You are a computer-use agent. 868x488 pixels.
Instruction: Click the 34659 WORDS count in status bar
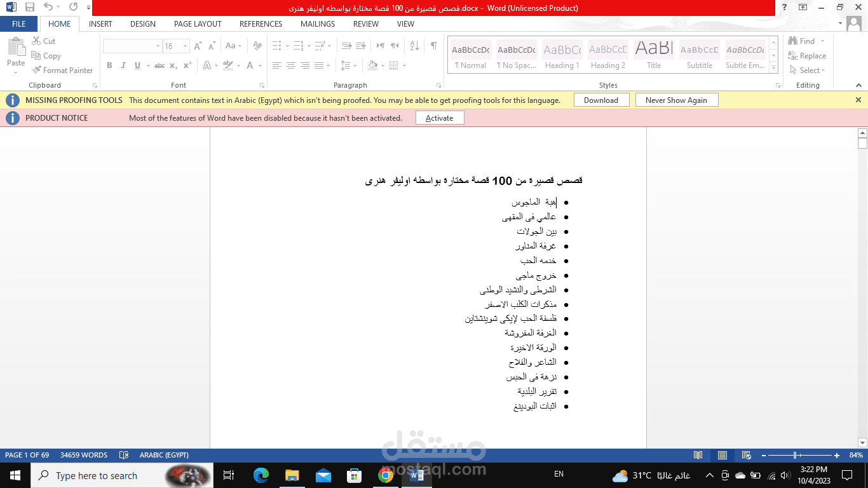[84, 455]
